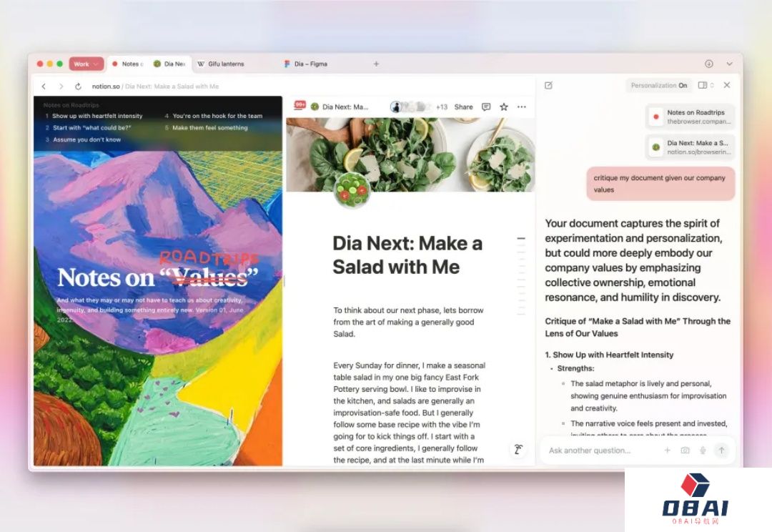The width and height of the screenshot is (772, 532).
Task: Capture a screenshot with the chat camera icon
Action: click(685, 450)
